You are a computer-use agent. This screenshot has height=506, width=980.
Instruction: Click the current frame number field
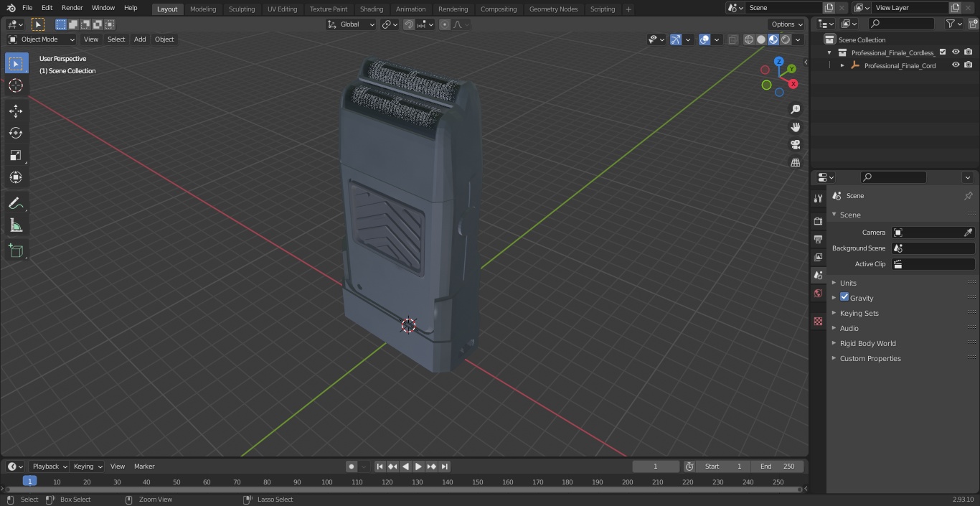pos(655,467)
